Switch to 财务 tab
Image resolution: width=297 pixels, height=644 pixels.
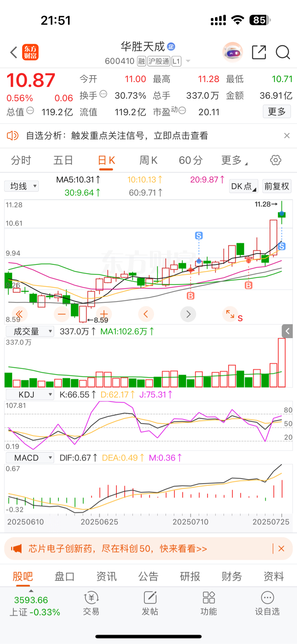[x=232, y=576]
